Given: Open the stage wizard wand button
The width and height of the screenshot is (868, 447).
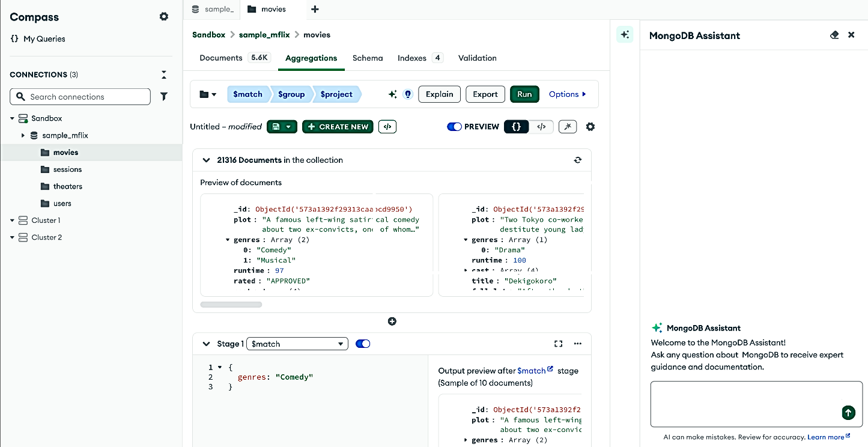Looking at the screenshot, I should pos(568,127).
